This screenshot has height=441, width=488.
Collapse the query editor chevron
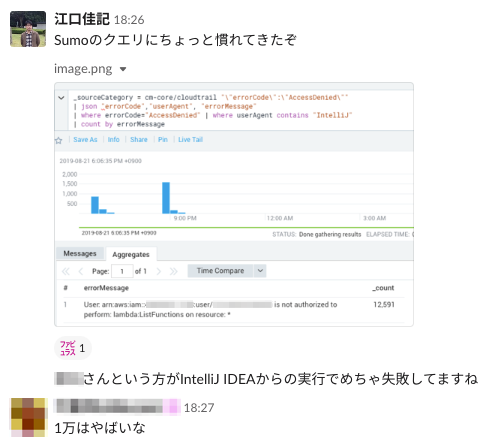[61, 98]
